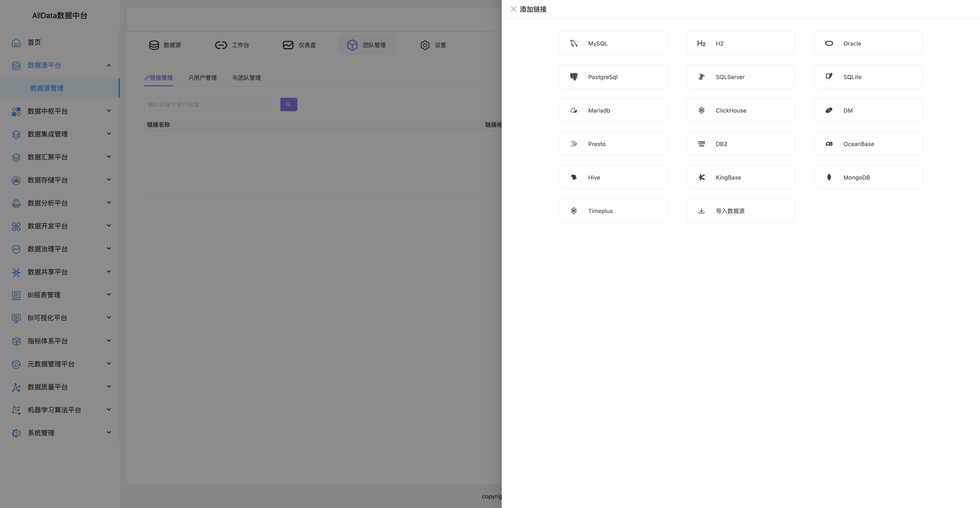Click the Oracle logo icon

tap(829, 43)
